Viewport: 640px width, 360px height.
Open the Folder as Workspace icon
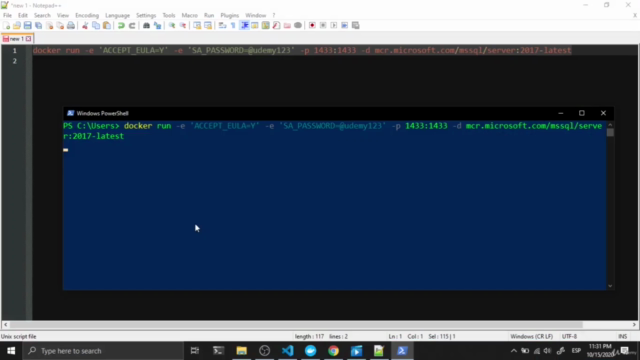point(287,25)
